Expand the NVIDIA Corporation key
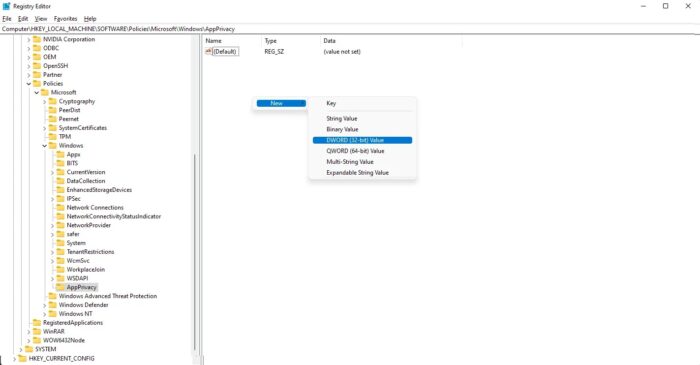 [x=29, y=39]
